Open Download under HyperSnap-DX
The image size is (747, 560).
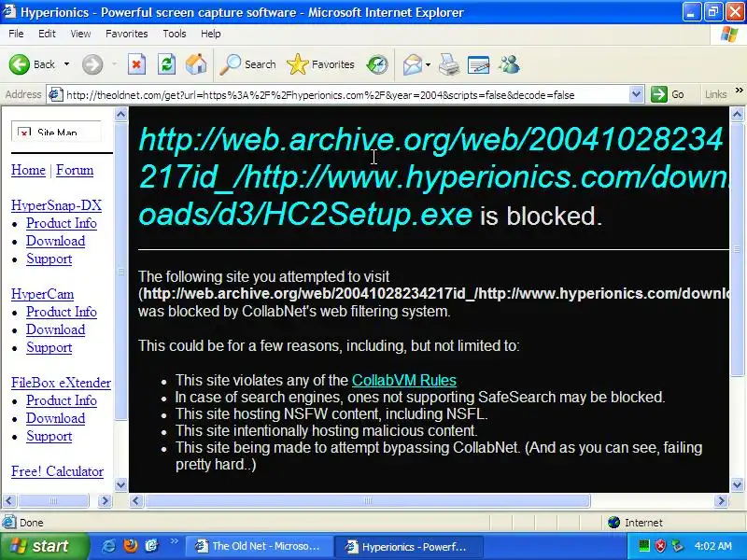pyautogui.click(x=56, y=241)
